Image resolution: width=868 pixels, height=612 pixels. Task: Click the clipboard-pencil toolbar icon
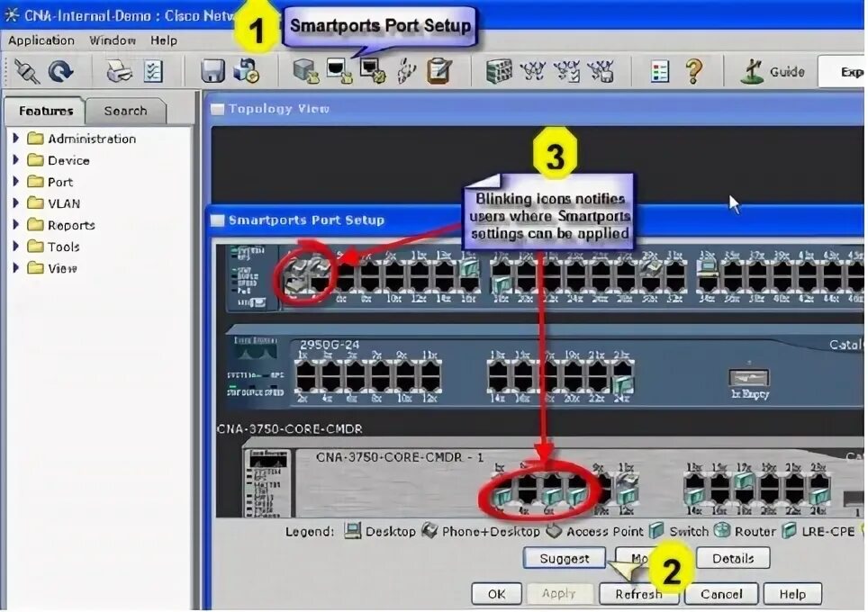click(x=439, y=71)
